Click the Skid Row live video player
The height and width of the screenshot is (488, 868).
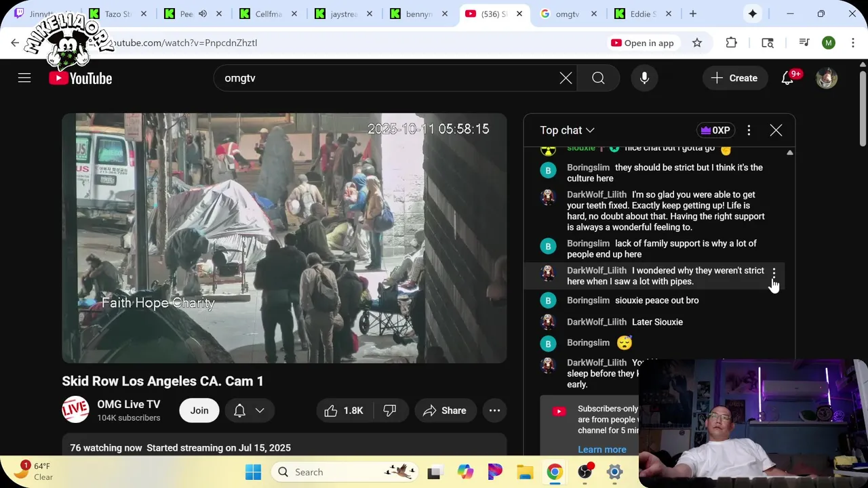(284, 238)
